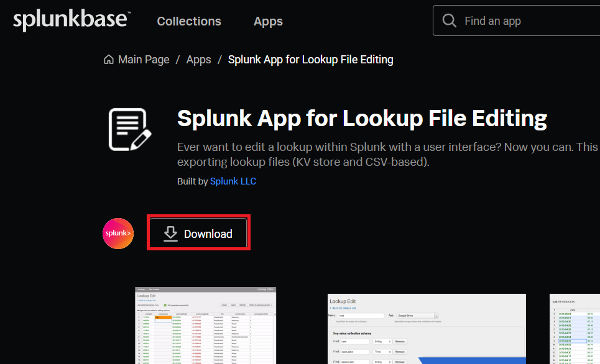View the key-value collection schema screenshot
This screenshot has height=364, width=600.
pyautogui.click(x=427, y=329)
